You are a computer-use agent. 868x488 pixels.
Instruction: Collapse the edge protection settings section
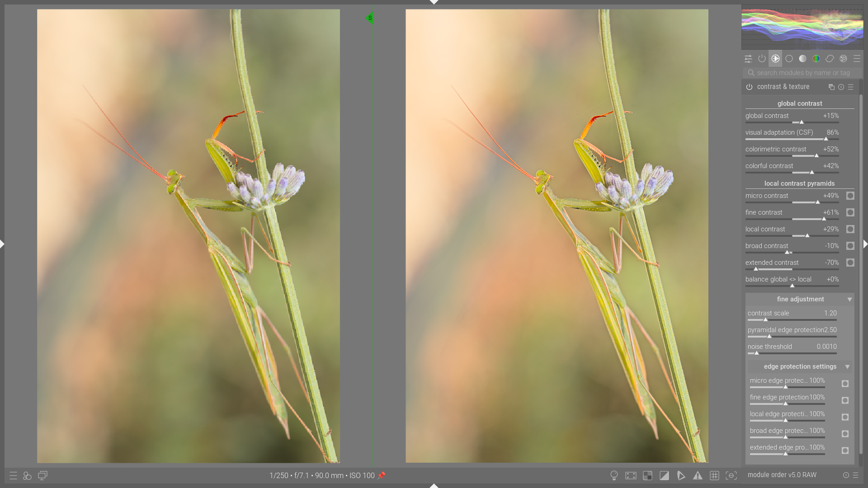(x=847, y=366)
